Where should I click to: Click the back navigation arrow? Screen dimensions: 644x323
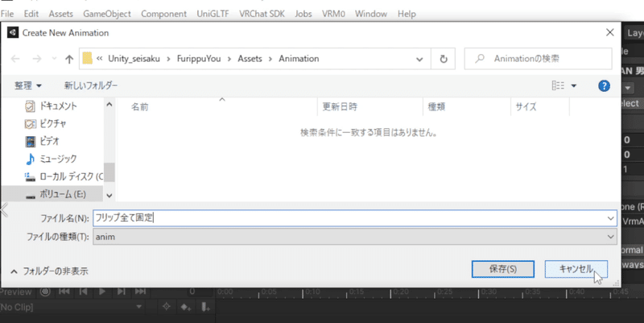(15, 59)
